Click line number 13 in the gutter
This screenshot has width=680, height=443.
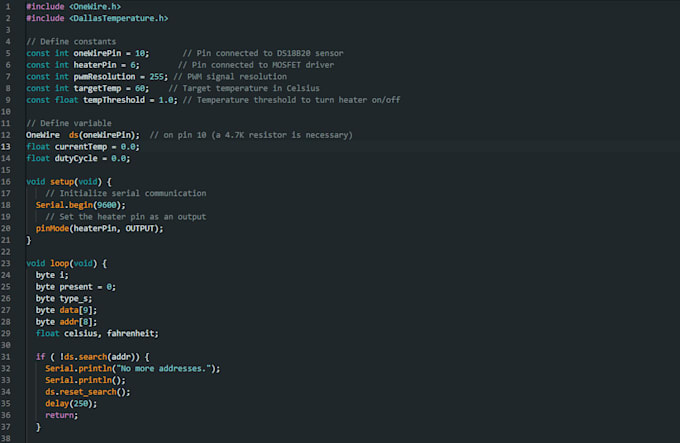pos(6,146)
